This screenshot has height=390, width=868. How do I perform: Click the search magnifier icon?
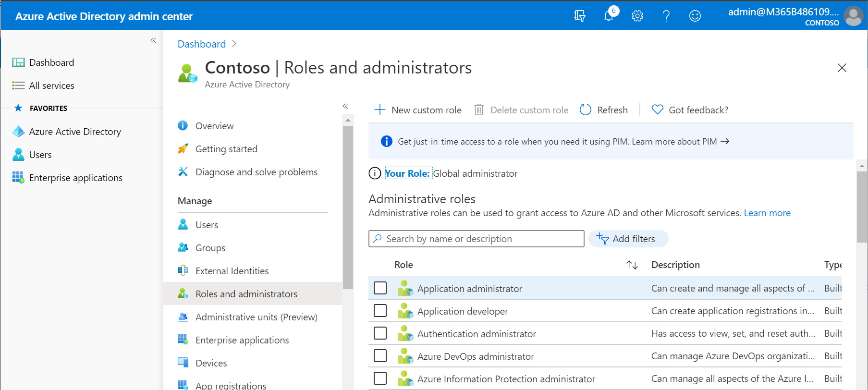click(378, 239)
